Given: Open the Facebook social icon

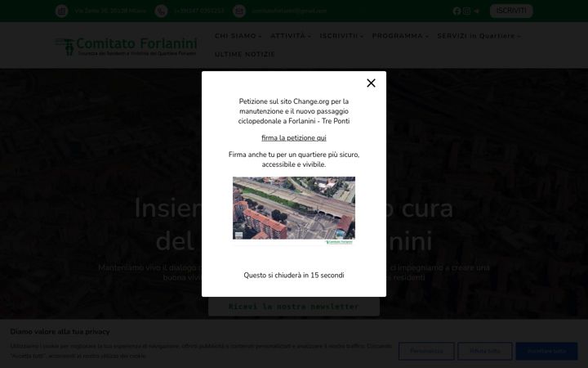Looking at the screenshot, I should (x=457, y=11).
